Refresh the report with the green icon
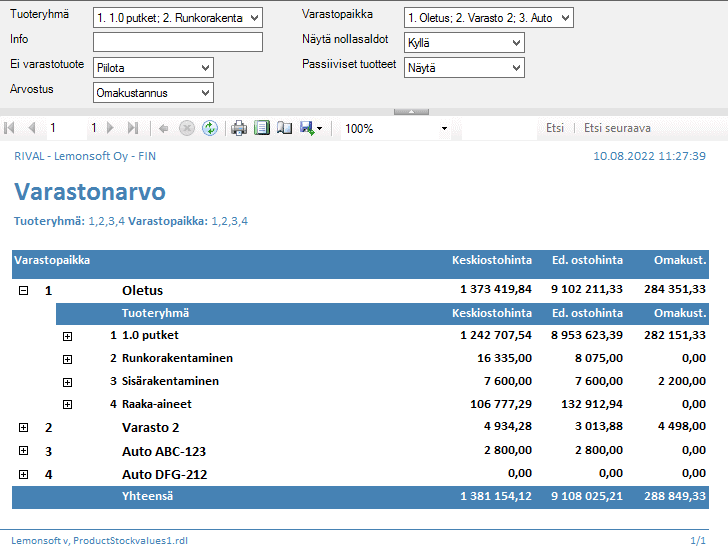The image size is (728, 554). (210, 128)
